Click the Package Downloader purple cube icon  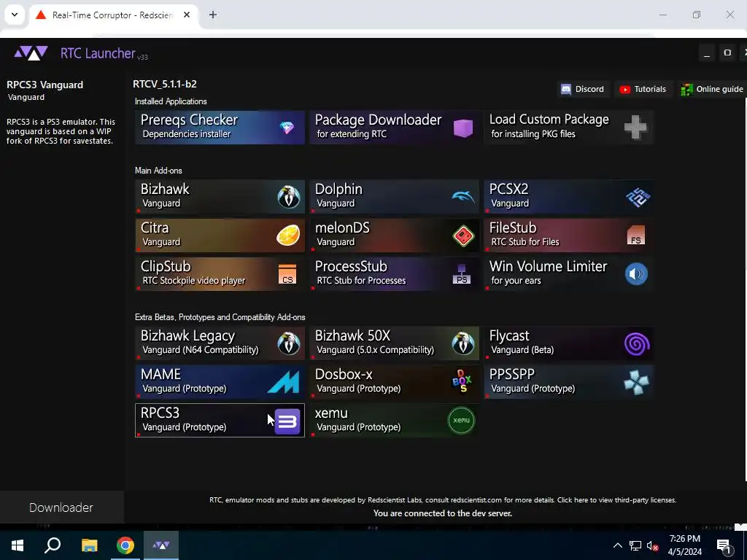coord(462,128)
